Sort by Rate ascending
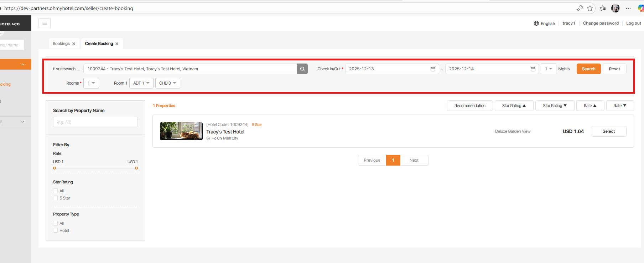This screenshot has height=263, width=644. (x=590, y=106)
